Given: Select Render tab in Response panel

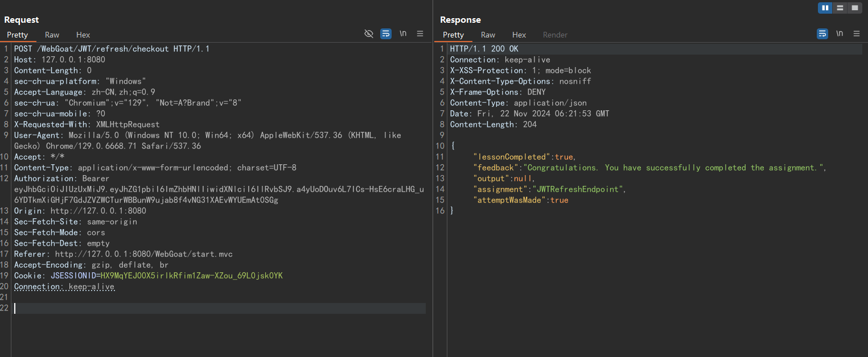Looking at the screenshot, I should (x=555, y=35).
